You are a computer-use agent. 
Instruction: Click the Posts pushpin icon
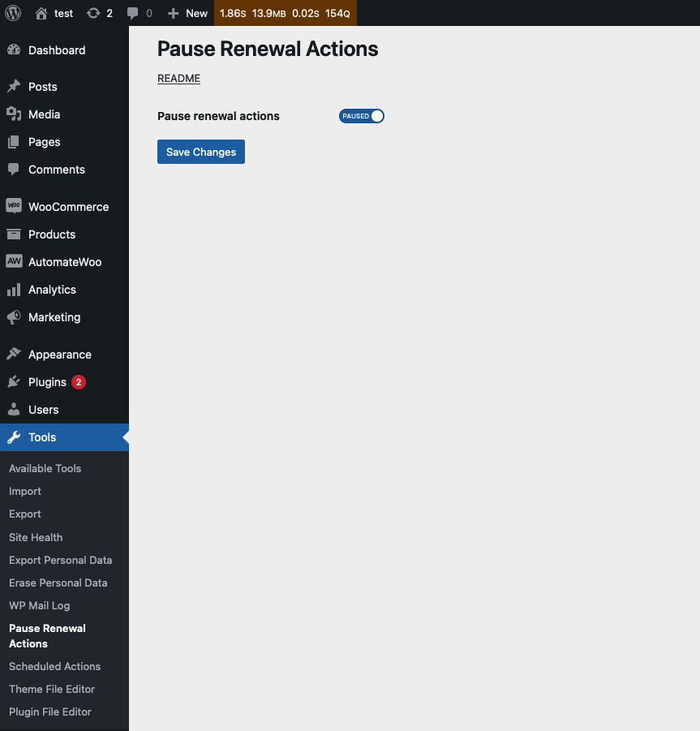pos(14,87)
